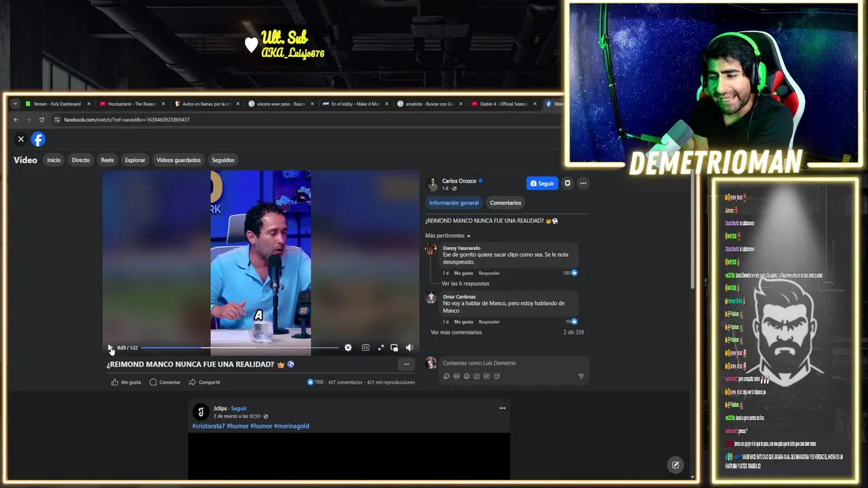Viewport: 868px width, 488px height.
Task: Add sticker to comment
Action: point(497,376)
